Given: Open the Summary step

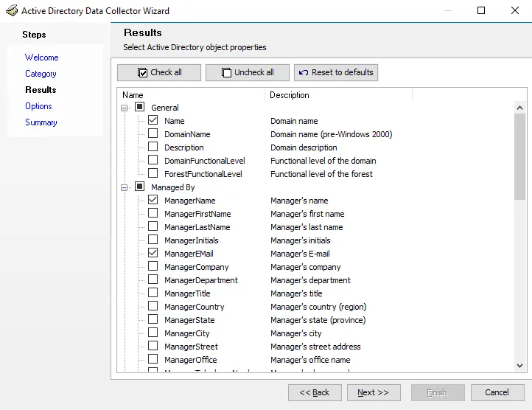Looking at the screenshot, I should click(41, 122).
